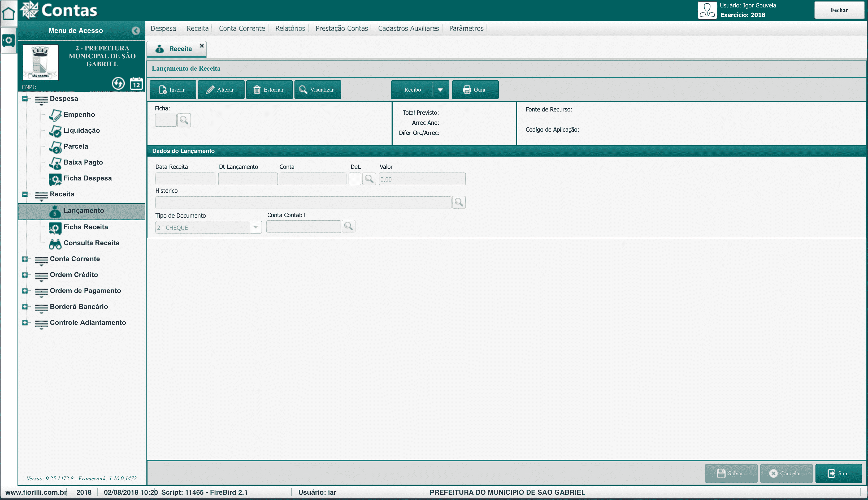Click the lightning bolt icon under the prefeitura name
Image resolution: width=868 pixels, height=500 pixels.
(118, 83)
